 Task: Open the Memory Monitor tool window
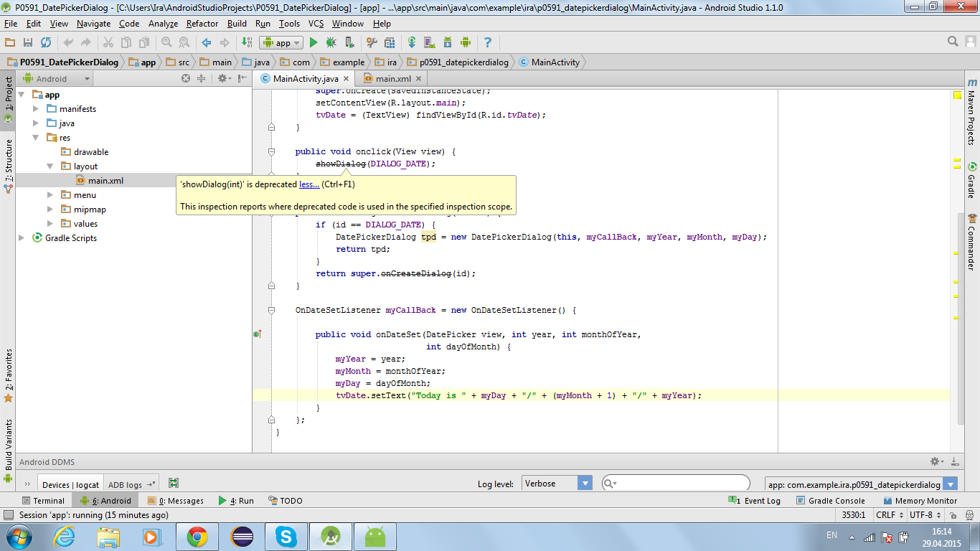pyautogui.click(x=920, y=501)
